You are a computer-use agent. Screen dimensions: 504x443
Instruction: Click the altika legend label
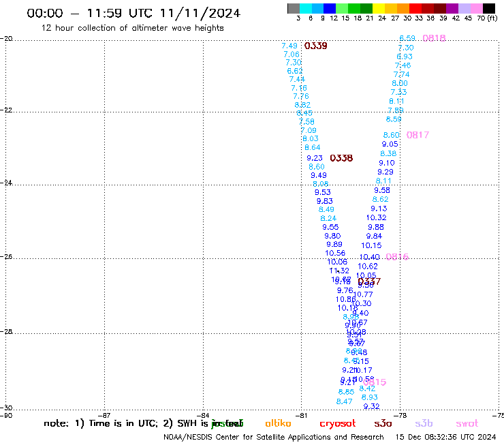coord(278,423)
